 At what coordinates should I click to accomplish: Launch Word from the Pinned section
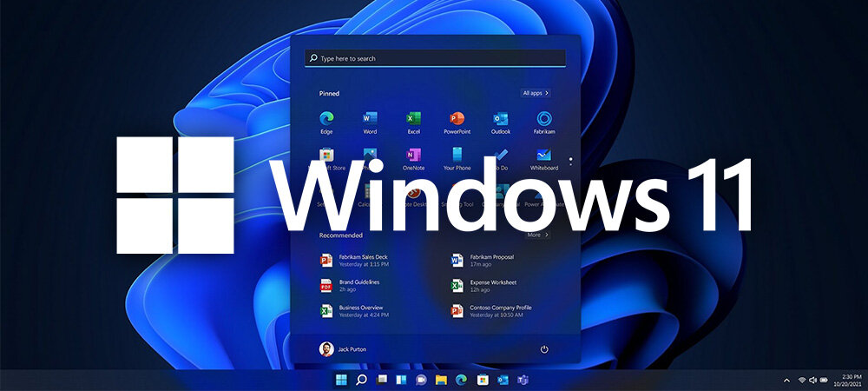370,123
